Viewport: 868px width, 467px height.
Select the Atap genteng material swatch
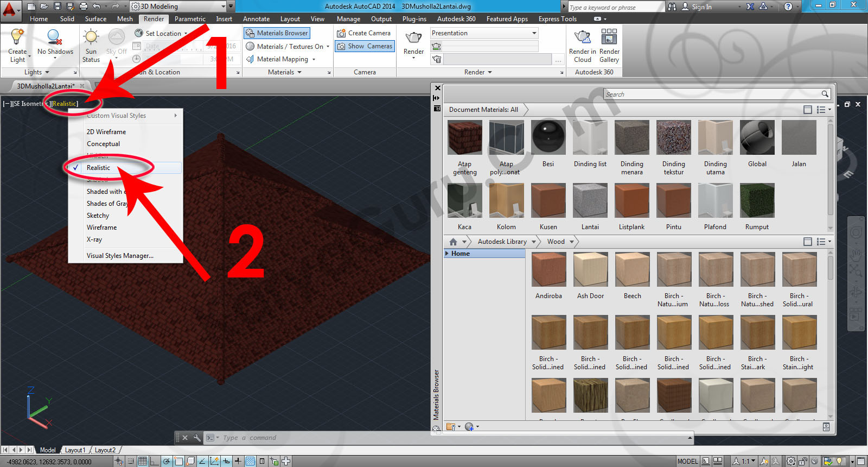click(465, 138)
